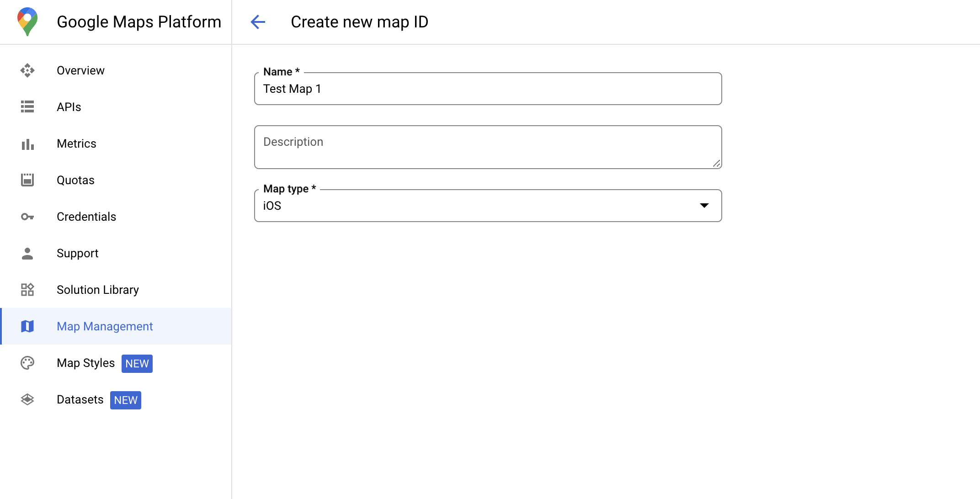Click the Map Management map icon
Screen dimensions: 980x499
(x=28, y=327)
